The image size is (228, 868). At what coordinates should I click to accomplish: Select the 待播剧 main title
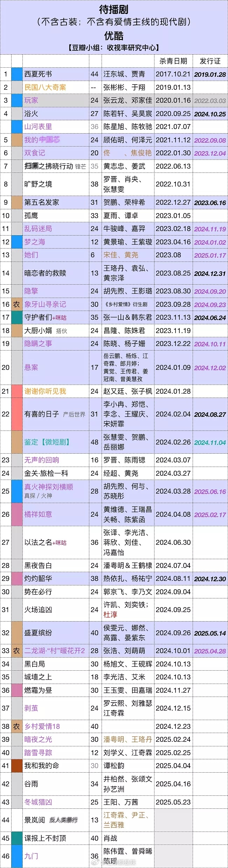coord(114,9)
